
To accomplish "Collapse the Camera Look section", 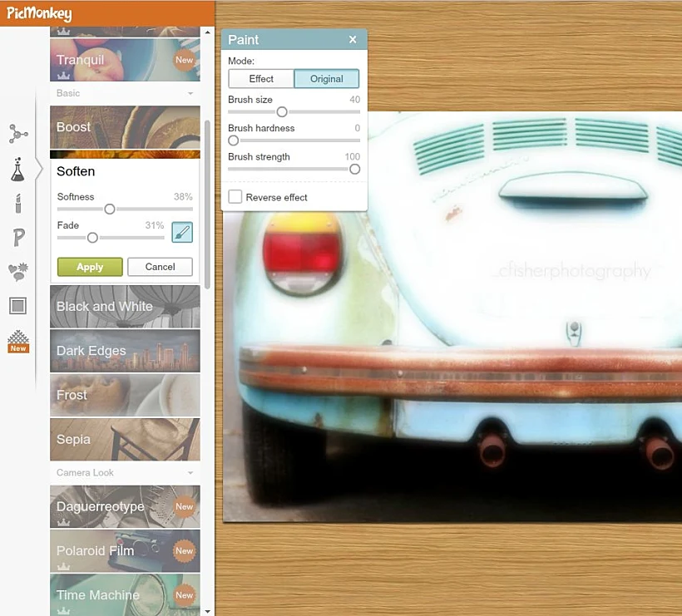I will coord(190,473).
